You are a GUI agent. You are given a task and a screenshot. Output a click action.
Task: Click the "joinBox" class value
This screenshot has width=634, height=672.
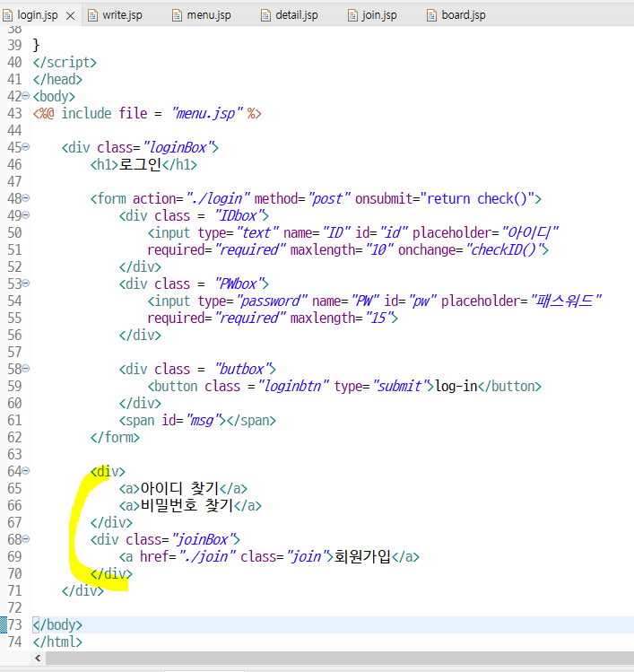click(203, 539)
